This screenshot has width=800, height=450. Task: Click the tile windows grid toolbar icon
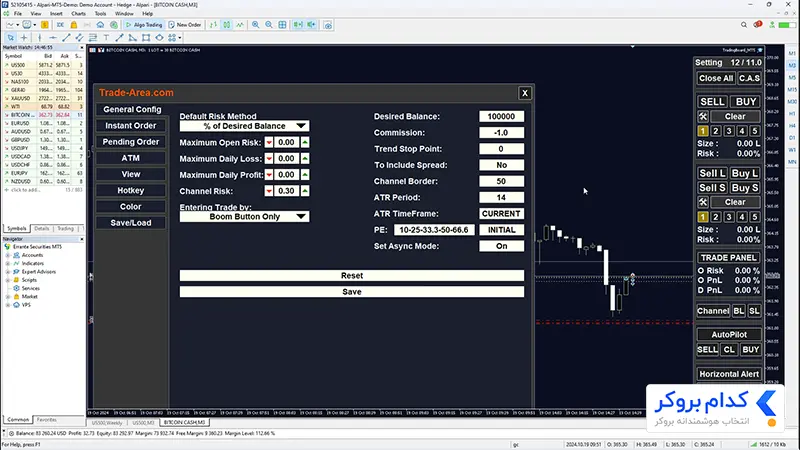coord(282,24)
